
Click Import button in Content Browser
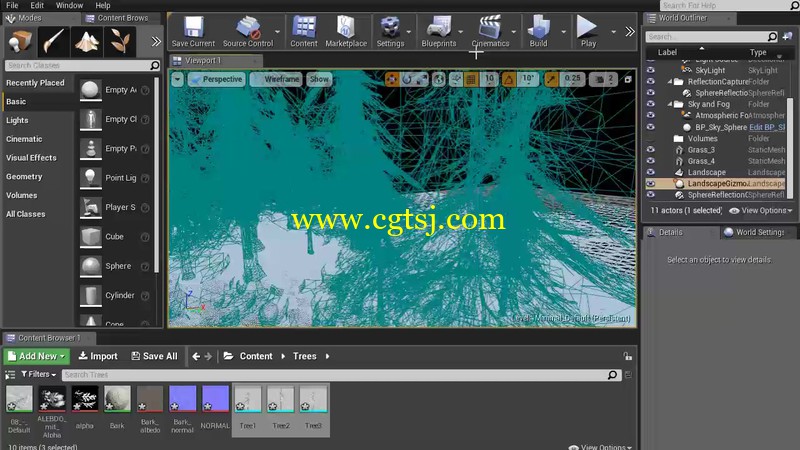(98, 356)
